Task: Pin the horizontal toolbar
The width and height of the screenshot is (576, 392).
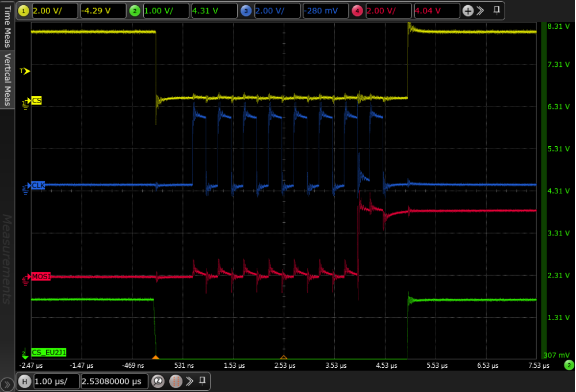Action: tap(203, 380)
